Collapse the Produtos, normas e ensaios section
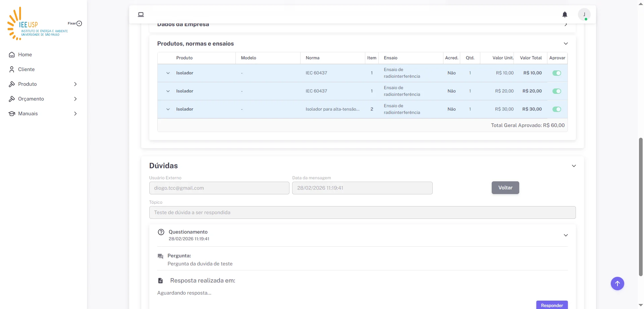Viewport: 644px width, 309px height. [x=566, y=44]
